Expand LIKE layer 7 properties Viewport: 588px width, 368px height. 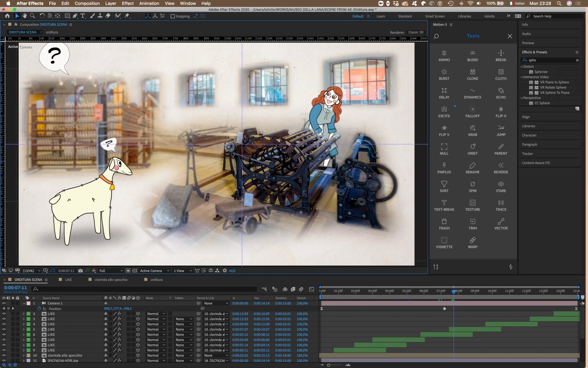(24, 340)
